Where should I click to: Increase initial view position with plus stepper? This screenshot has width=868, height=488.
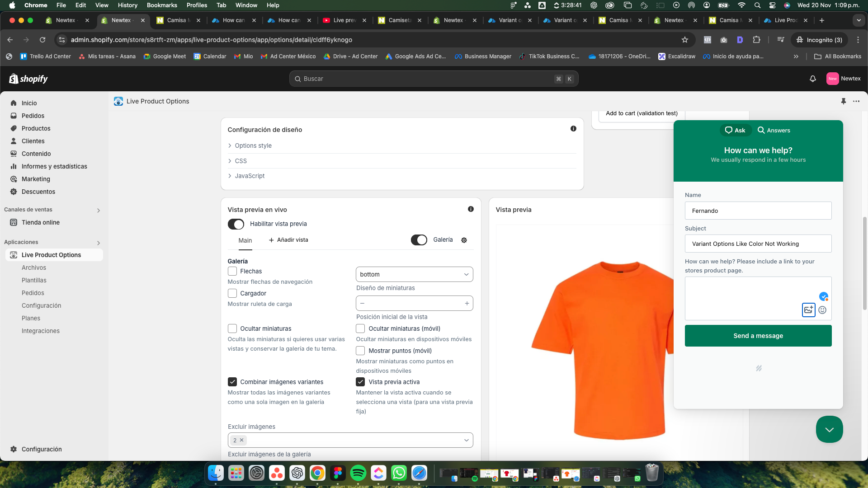467,303
